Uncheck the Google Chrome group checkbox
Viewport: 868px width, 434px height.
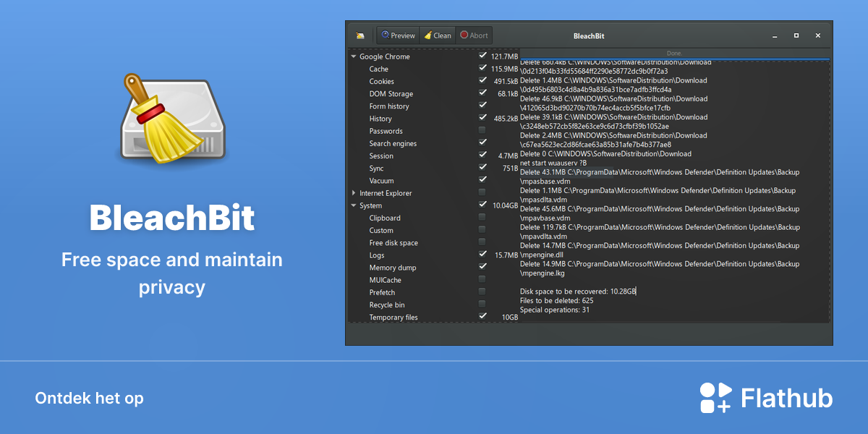[482, 56]
